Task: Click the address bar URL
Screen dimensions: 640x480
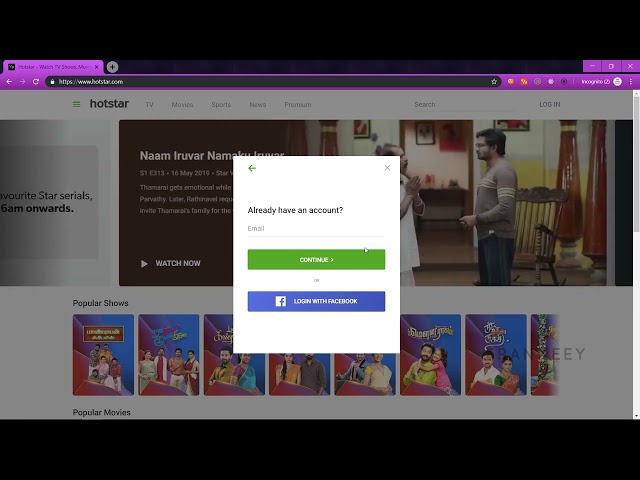Action: click(91, 82)
